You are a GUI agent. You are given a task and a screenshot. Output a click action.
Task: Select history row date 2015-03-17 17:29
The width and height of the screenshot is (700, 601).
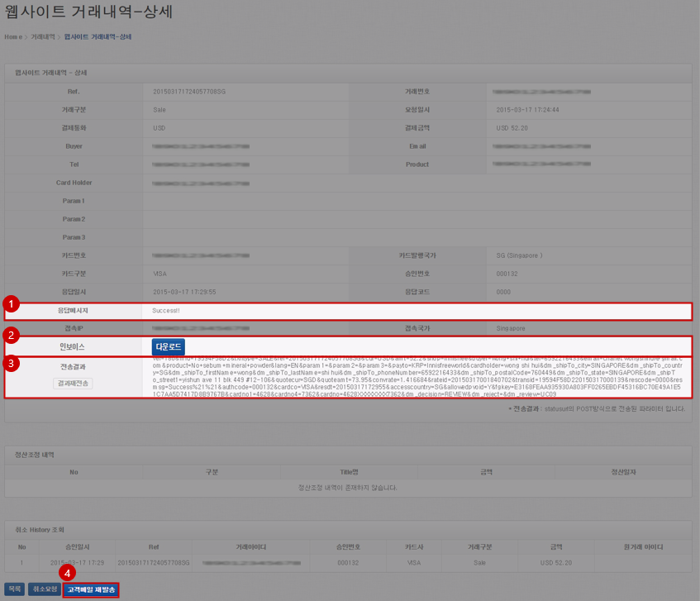tap(77, 563)
